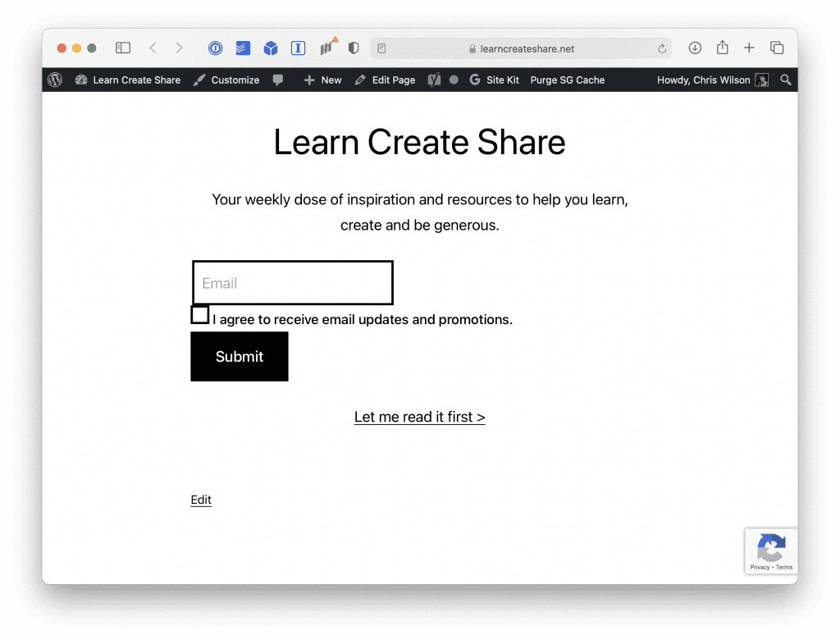Show Reader view icon in address bar
840x640 pixels.
(x=381, y=48)
